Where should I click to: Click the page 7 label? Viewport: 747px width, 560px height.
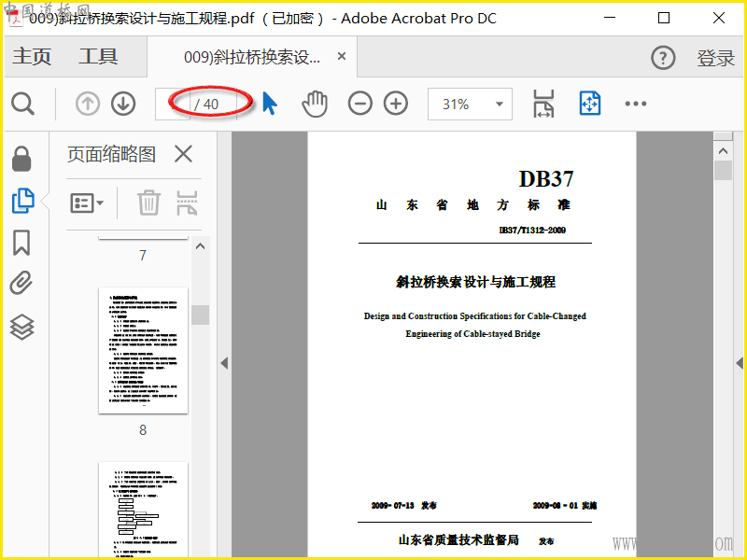[143, 255]
